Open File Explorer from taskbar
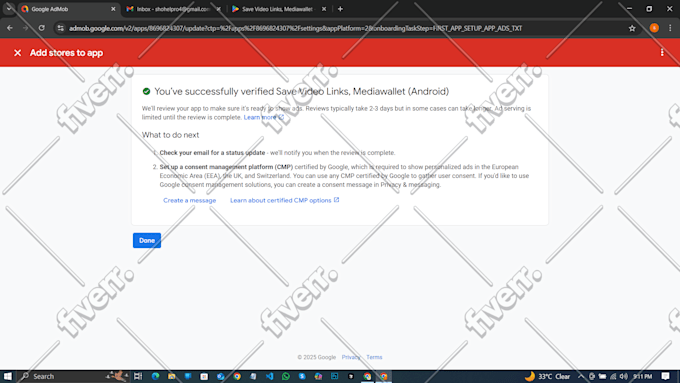This screenshot has width=680, height=383. (172, 376)
